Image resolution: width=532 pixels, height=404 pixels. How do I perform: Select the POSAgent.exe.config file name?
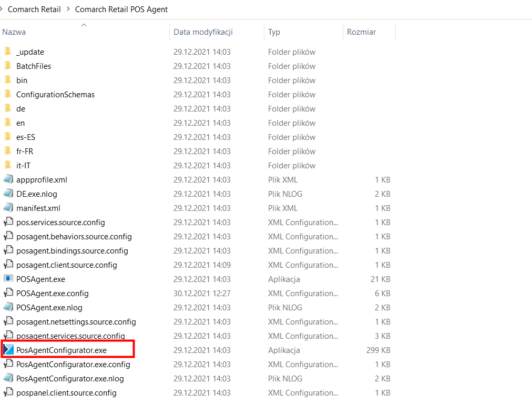click(52, 294)
